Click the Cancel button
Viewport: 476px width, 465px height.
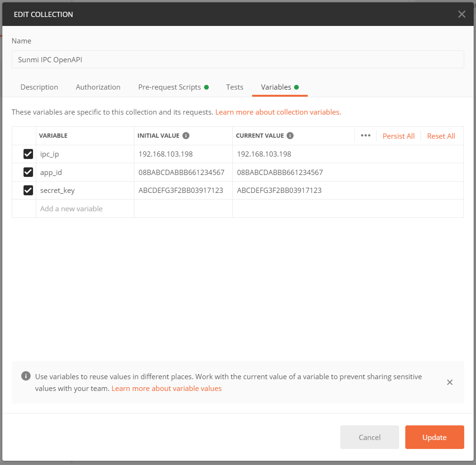(369, 437)
